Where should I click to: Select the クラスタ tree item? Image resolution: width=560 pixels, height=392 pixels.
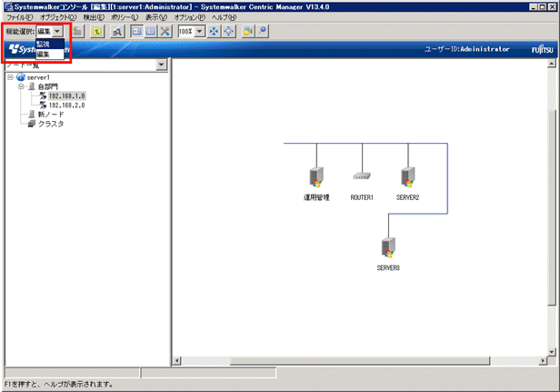tap(51, 124)
